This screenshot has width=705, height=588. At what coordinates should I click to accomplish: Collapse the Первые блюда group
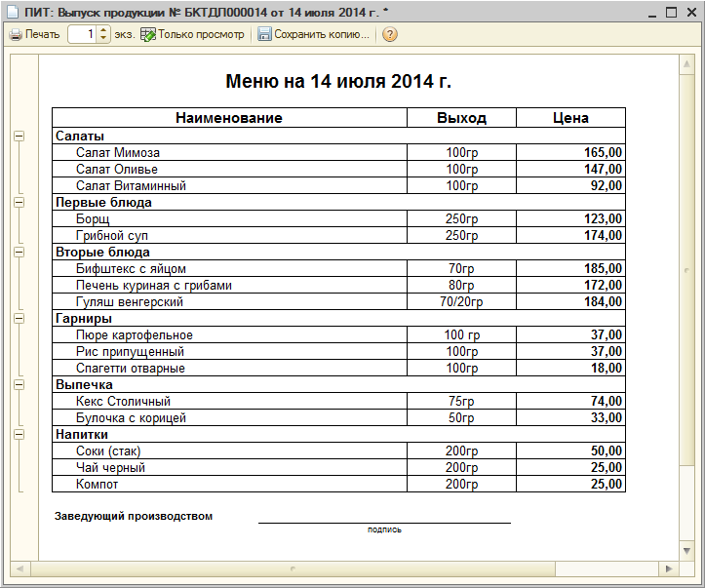click(19, 203)
